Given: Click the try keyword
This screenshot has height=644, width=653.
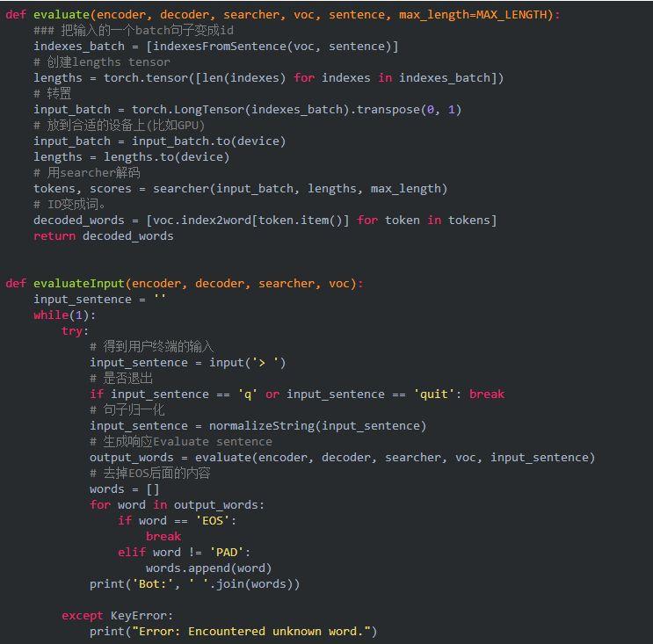Looking at the screenshot, I should [x=72, y=331].
